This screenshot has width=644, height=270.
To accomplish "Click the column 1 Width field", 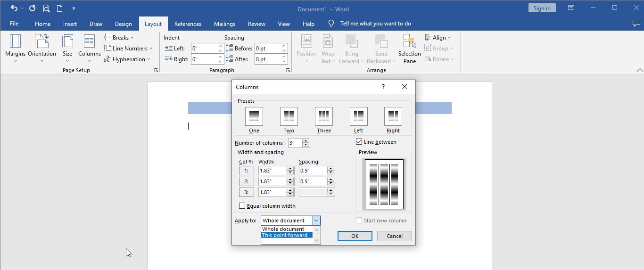I will coord(272,171).
